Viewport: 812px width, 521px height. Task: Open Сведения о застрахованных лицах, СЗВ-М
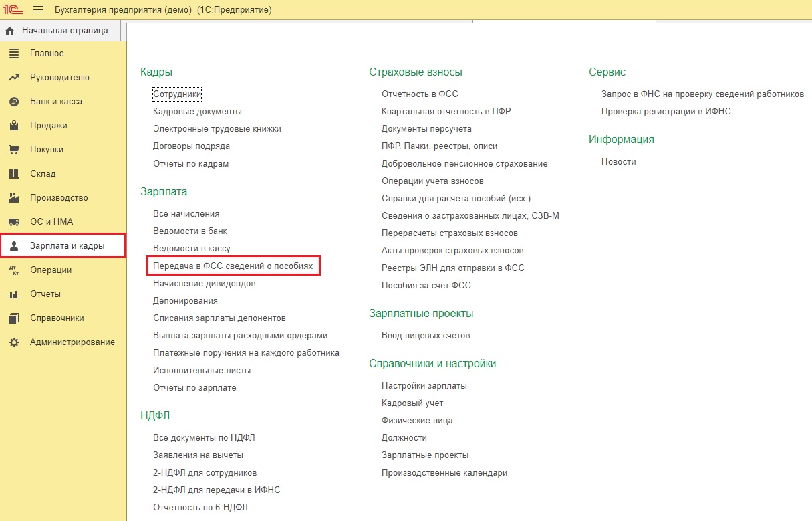(470, 216)
